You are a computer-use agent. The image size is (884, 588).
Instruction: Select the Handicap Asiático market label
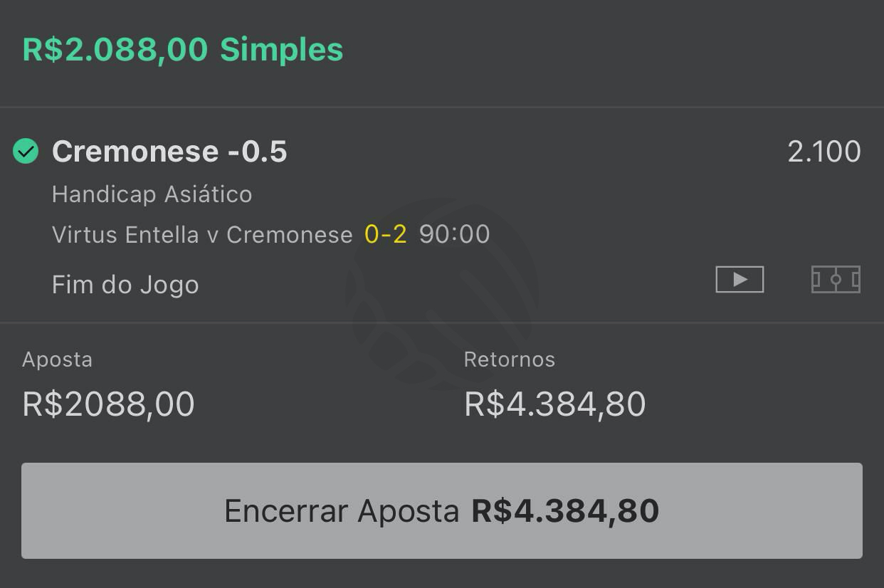tap(152, 194)
